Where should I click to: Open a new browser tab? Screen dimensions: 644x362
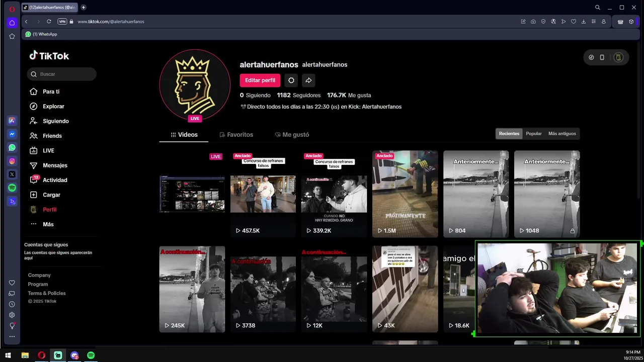pyautogui.click(x=84, y=8)
